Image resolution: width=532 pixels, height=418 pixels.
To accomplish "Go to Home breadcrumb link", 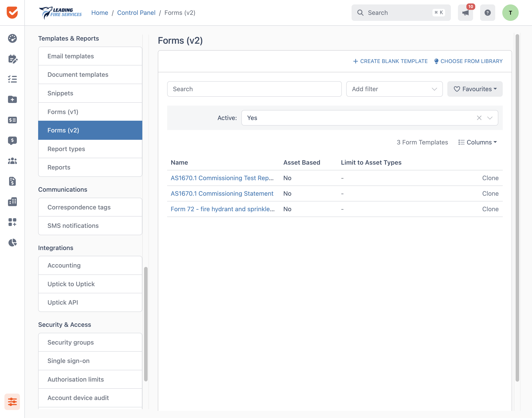I will point(100,13).
